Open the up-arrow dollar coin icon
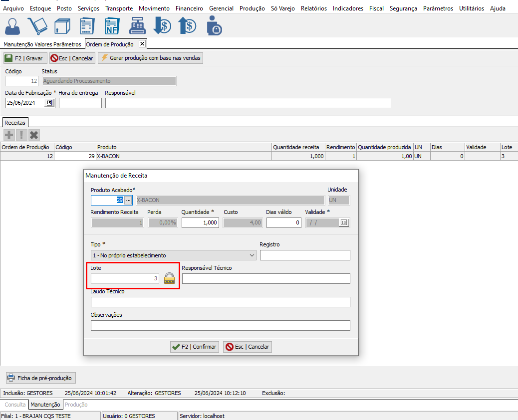This screenshot has height=420, width=518. (187, 25)
